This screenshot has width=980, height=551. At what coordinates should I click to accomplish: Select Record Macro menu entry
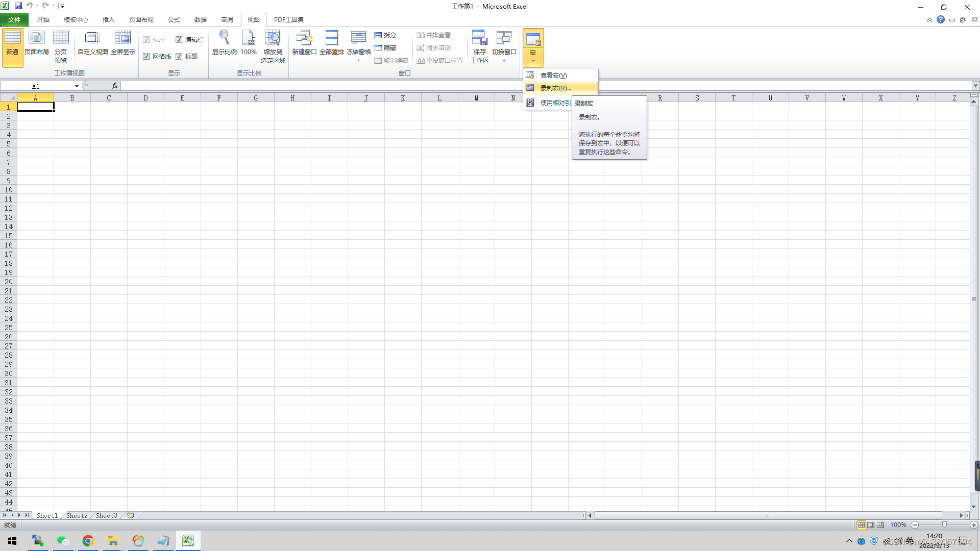(555, 88)
